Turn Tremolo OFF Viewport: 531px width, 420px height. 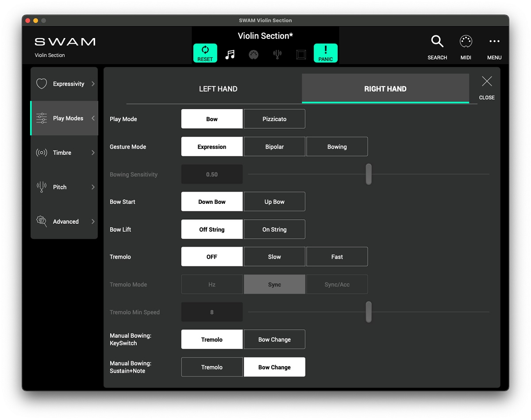(212, 256)
